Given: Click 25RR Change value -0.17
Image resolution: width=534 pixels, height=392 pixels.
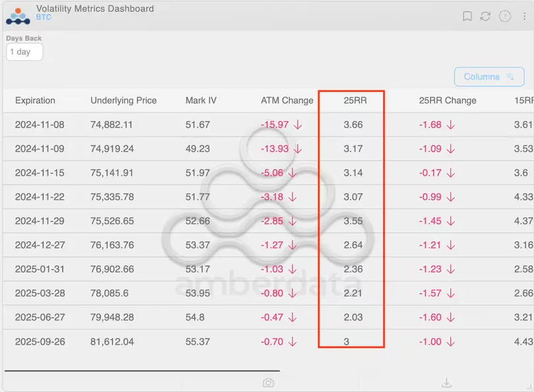Looking at the screenshot, I should point(430,173).
